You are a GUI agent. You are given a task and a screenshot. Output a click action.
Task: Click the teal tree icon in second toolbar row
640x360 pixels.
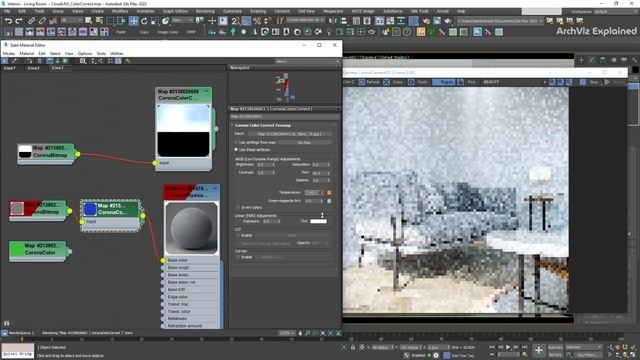[233, 31]
